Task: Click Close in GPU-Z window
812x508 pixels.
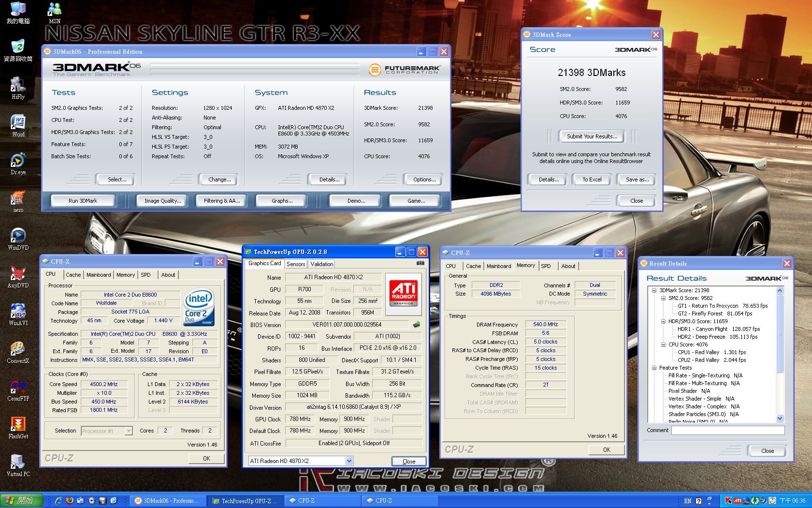Action: point(409,462)
